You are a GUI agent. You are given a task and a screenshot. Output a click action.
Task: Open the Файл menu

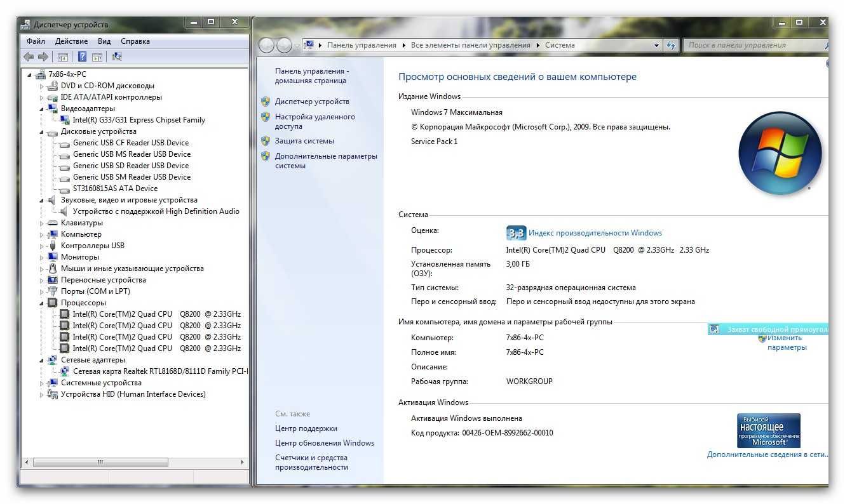tap(36, 41)
